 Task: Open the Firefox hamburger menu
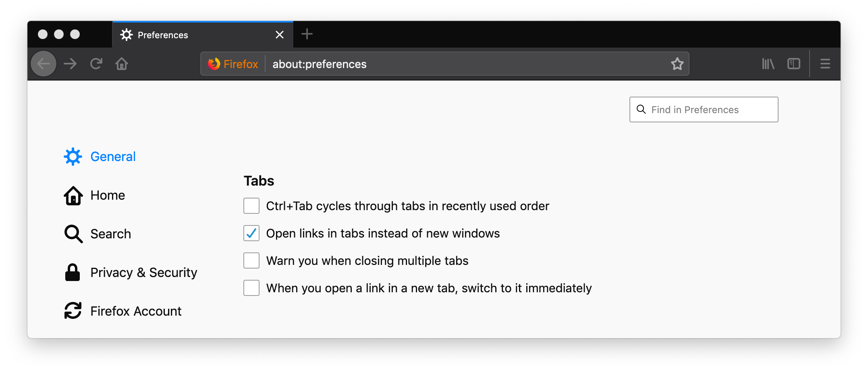pos(825,64)
